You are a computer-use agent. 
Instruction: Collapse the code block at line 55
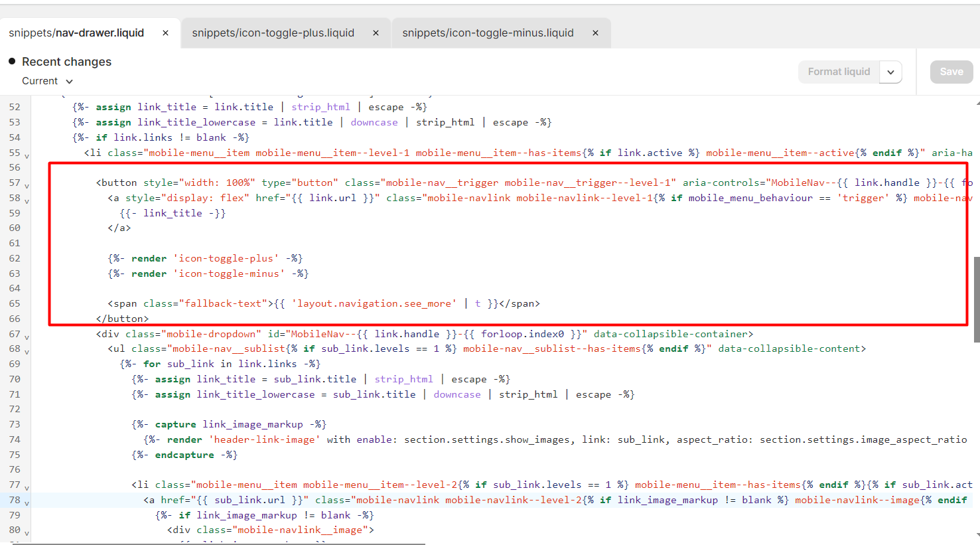click(x=27, y=155)
